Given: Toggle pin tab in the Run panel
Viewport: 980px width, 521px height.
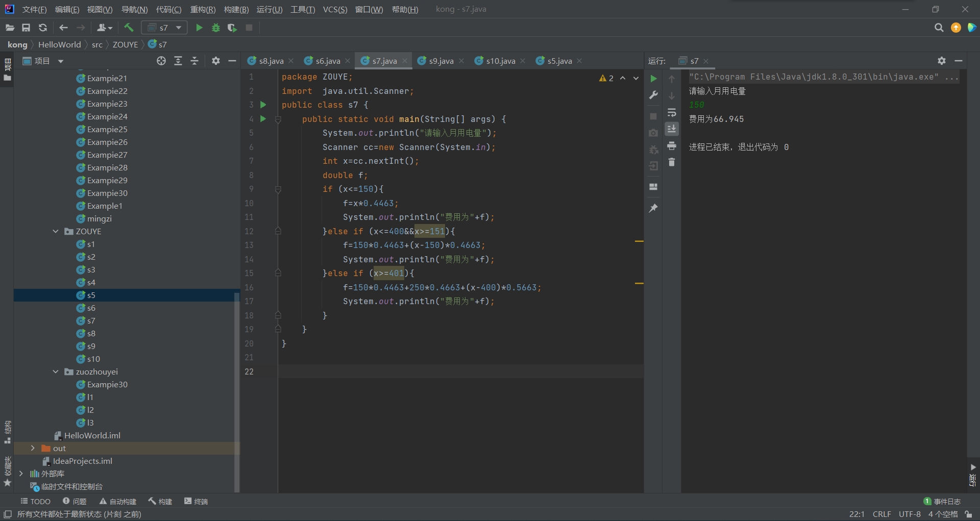Looking at the screenshot, I should click(x=653, y=208).
